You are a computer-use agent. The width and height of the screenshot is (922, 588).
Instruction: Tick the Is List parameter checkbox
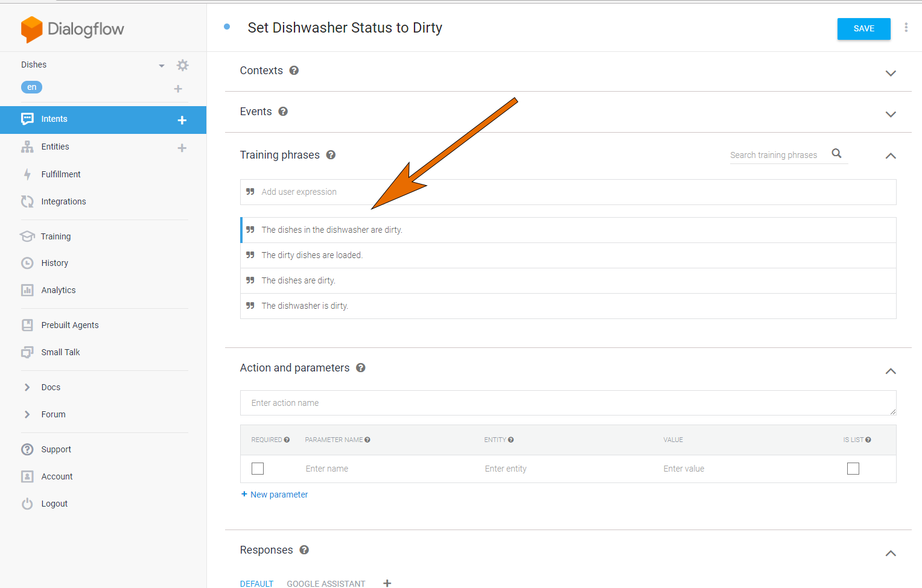853,469
